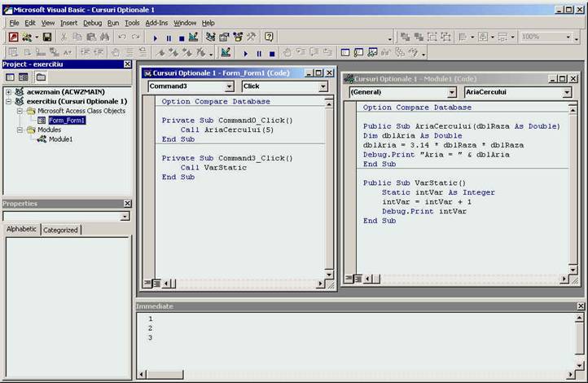Open the Insert Module dropdown arrow

37,37
